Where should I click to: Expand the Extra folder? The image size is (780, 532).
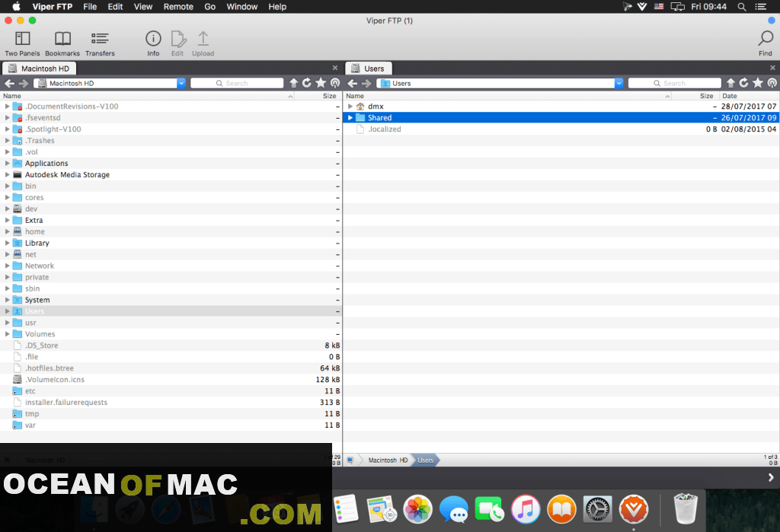pos(8,220)
